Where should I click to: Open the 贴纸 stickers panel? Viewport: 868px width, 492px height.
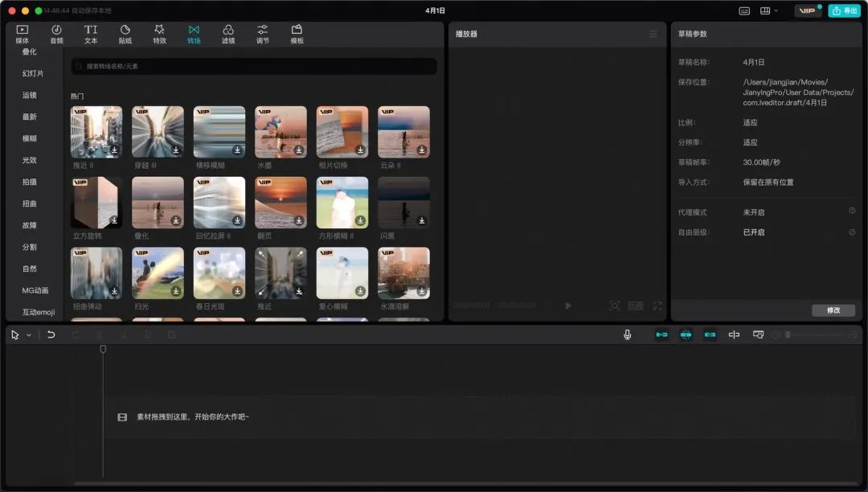(125, 34)
